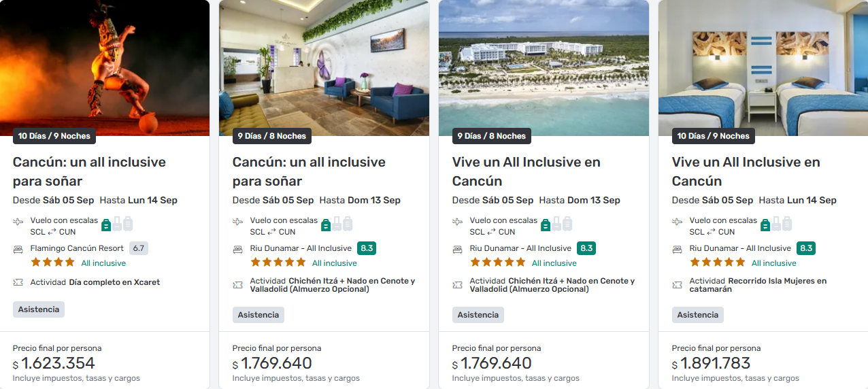The height and width of the screenshot is (389, 868).
Task: Click the four-star rating under Flamingo Cancún Resort
Action: [52, 263]
